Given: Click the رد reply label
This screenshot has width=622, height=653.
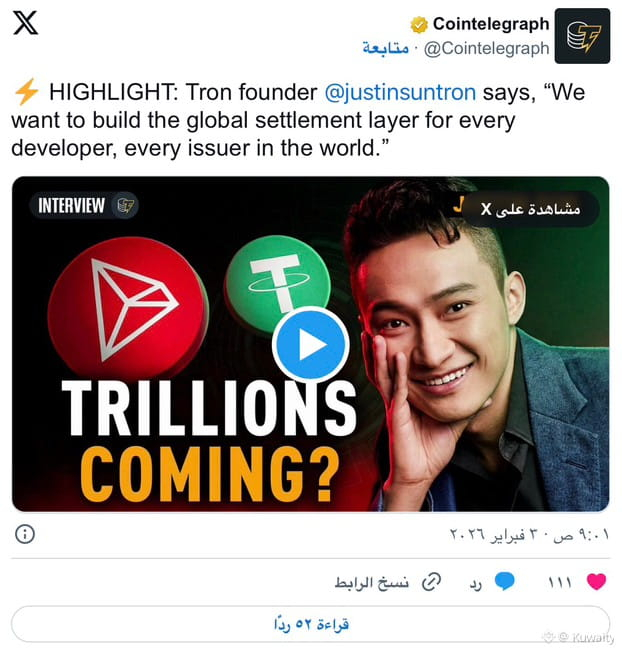Looking at the screenshot, I should 475,584.
